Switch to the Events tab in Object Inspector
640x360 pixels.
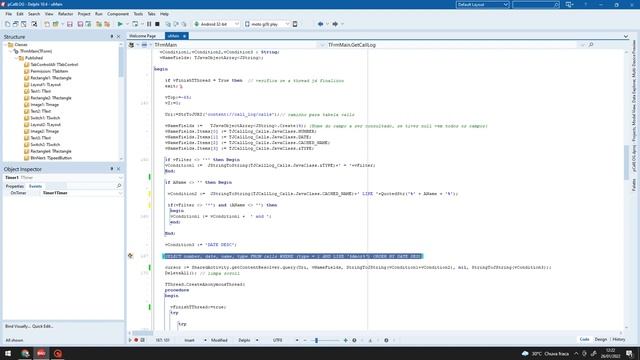(36, 186)
